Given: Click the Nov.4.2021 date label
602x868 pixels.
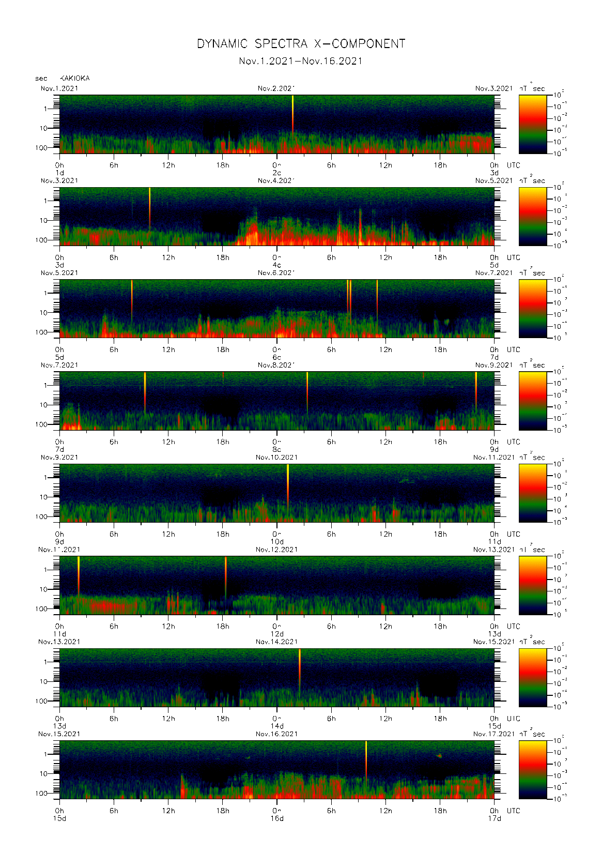Looking at the screenshot, I should tap(276, 180).
